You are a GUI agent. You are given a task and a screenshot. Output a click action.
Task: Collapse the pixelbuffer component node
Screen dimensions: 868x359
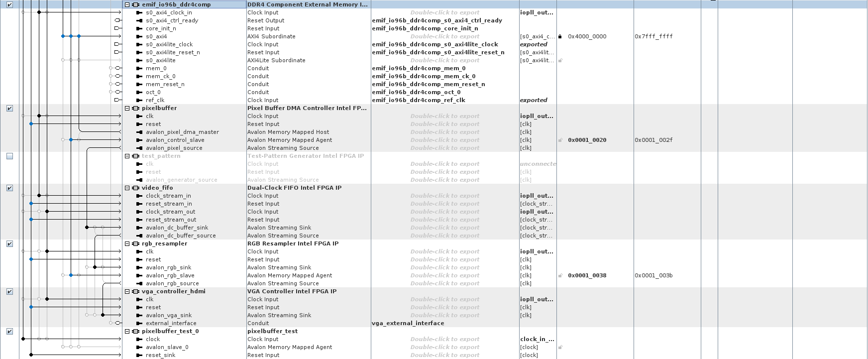127,108
